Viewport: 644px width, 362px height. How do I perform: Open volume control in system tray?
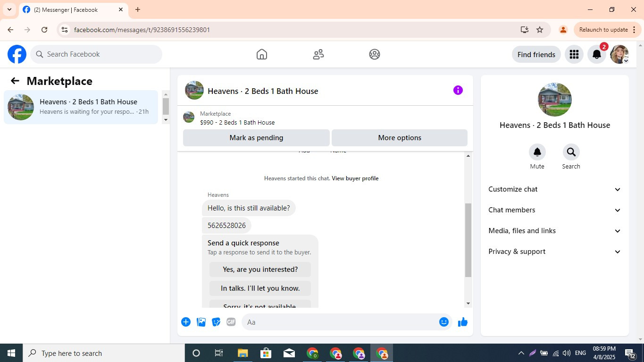[x=567, y=353]
